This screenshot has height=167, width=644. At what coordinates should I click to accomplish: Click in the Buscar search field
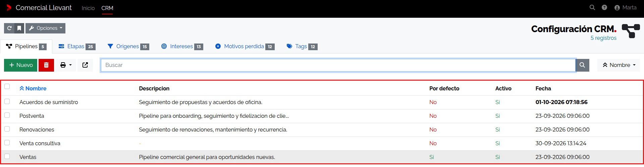point(338,65)
